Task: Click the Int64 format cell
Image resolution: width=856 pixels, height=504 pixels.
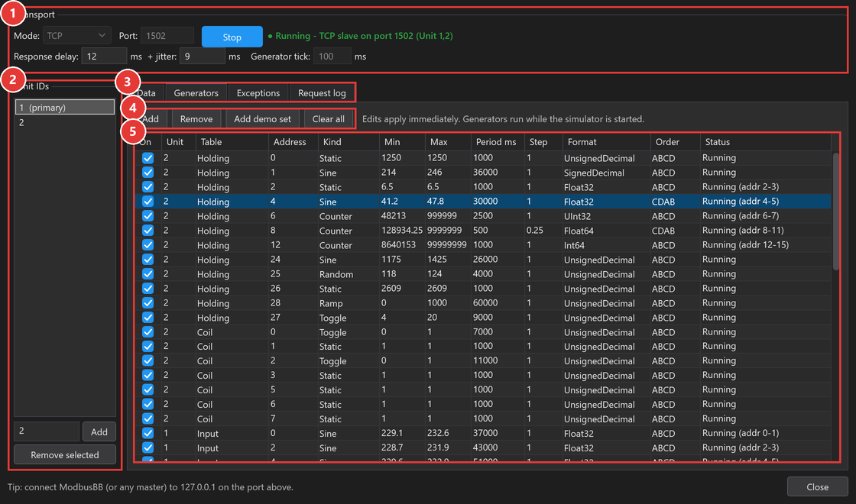Action: click(606, 245)
